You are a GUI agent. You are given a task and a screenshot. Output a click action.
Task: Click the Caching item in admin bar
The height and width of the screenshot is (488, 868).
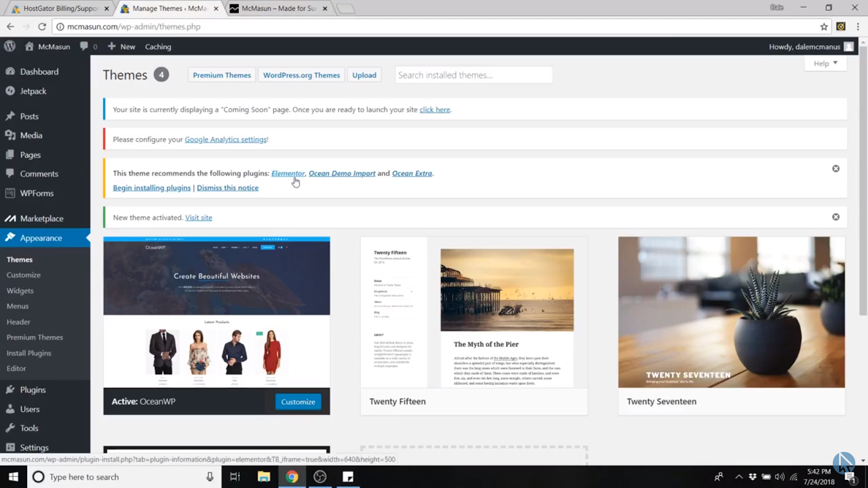coord(158,47)
